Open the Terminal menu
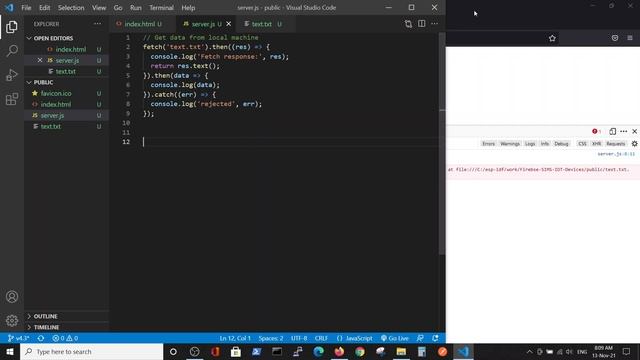This screenshot has width=640, height=360. [x=161, y=8]
